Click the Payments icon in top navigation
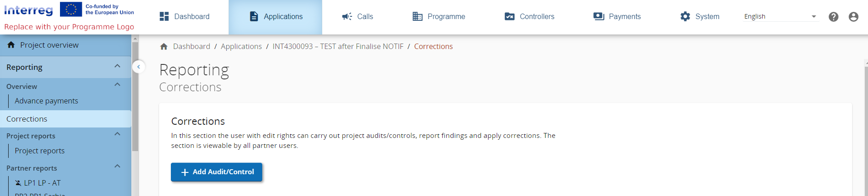Image resolution: width=868 pixels, height=196 pixels. [x=599, y=17]
